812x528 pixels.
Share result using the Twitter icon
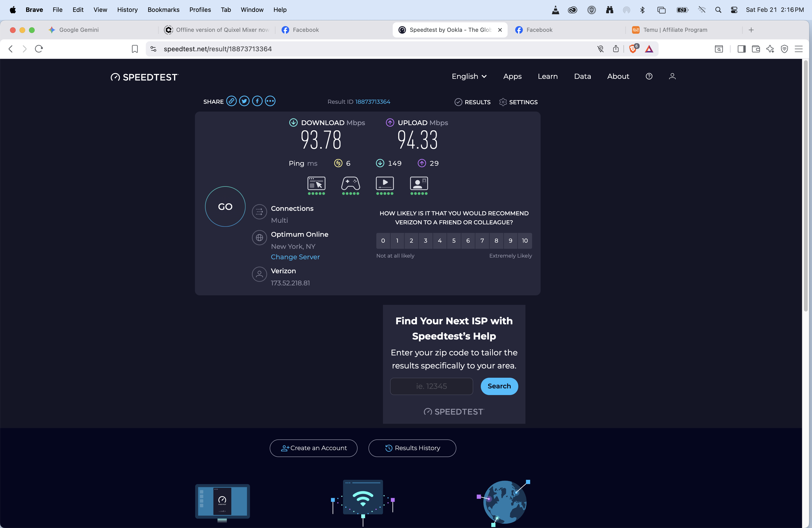pyautogui.click(x=244, y=101)
